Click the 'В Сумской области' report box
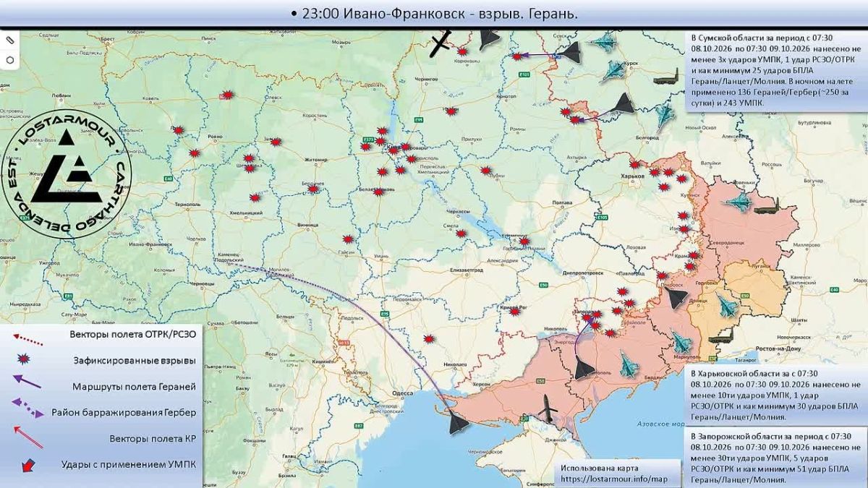Image resolution: width=868 pixels, height=488 pixels. [x=775, y=70]
